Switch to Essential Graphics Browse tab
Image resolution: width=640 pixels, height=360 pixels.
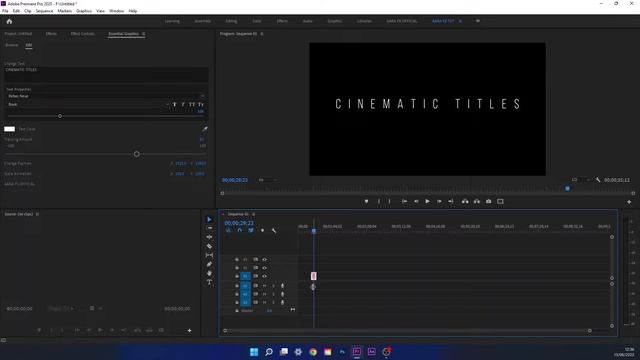point(12,45)
